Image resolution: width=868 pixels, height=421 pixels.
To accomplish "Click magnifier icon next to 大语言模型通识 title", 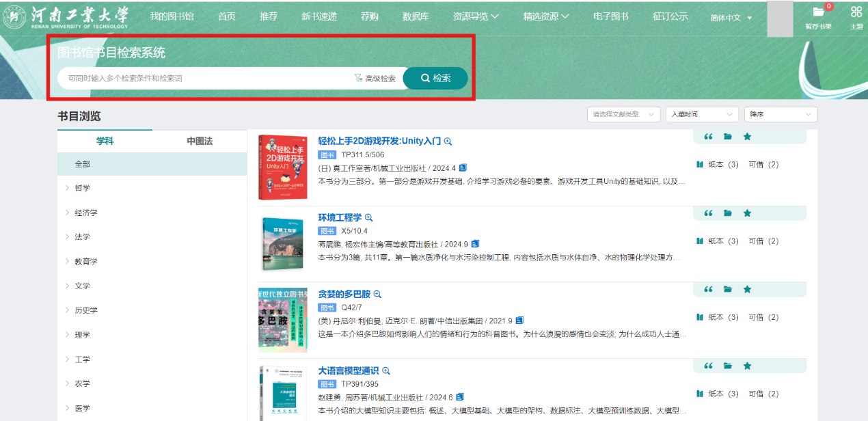I will pyautogui.click(x=386, y=371).
